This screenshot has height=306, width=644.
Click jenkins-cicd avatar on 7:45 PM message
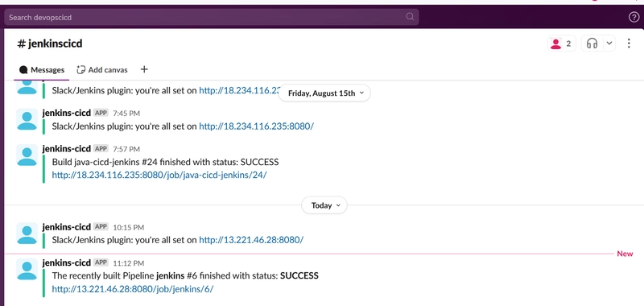click(x=27, y=119)
